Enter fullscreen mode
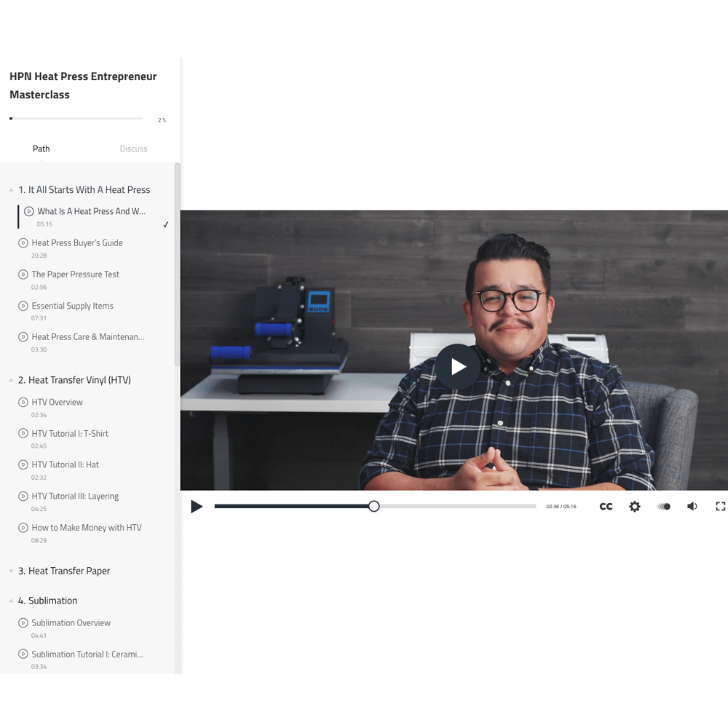 pyautogui.click(x=720, y=507)
